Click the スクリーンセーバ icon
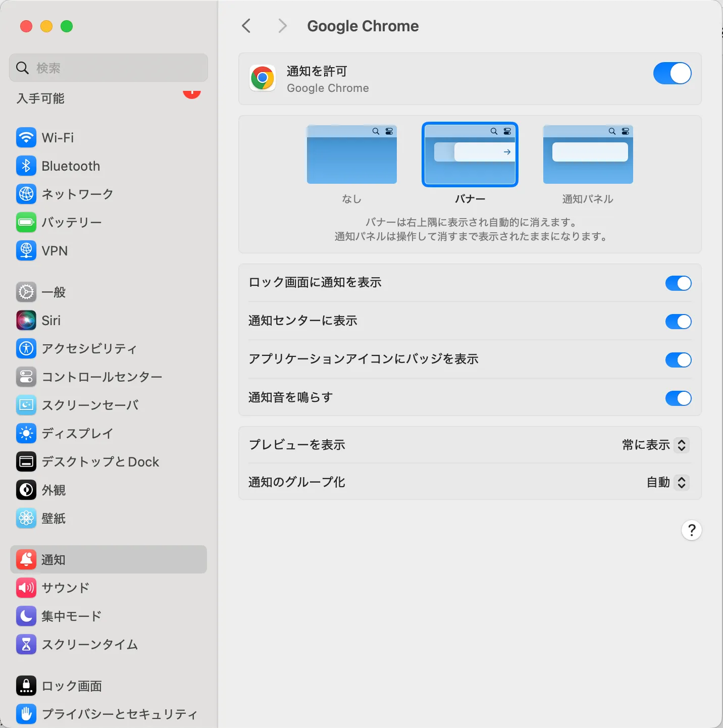Screen dimensions: 723x728 coord(26,405)
